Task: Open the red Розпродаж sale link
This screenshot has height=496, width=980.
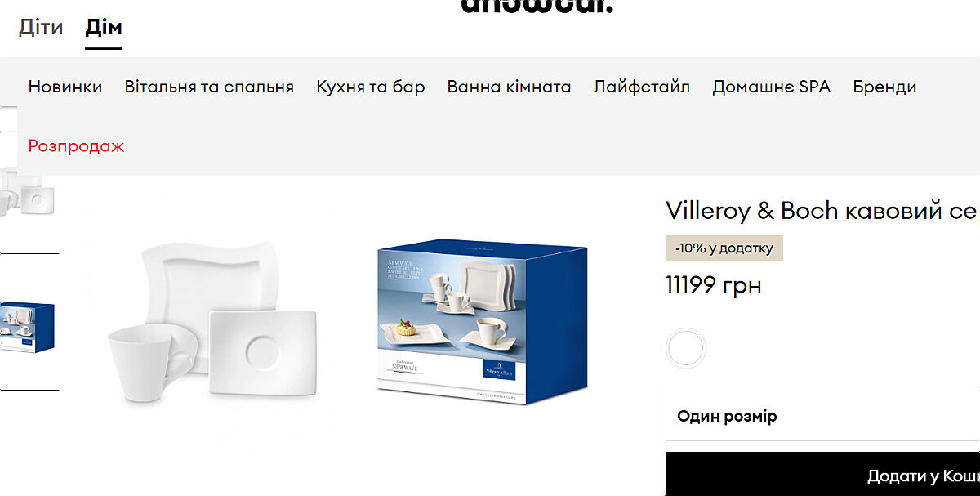Action: pos(77,146)
